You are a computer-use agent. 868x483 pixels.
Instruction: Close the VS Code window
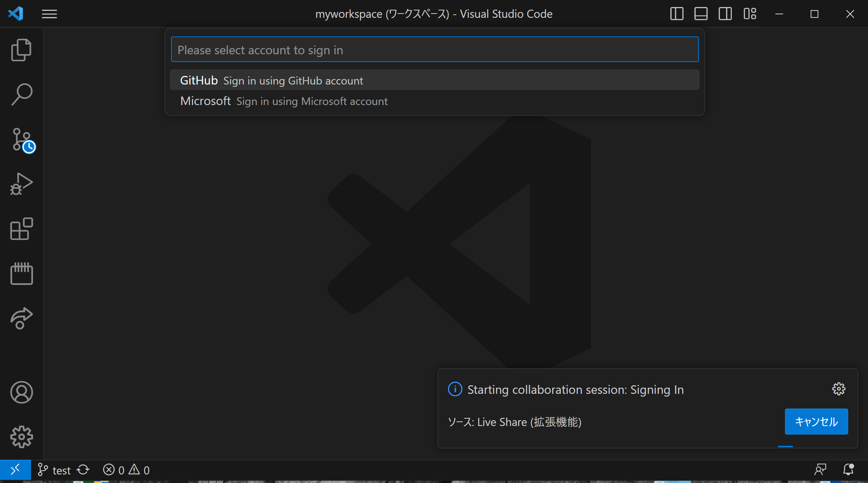pos(850,14)
